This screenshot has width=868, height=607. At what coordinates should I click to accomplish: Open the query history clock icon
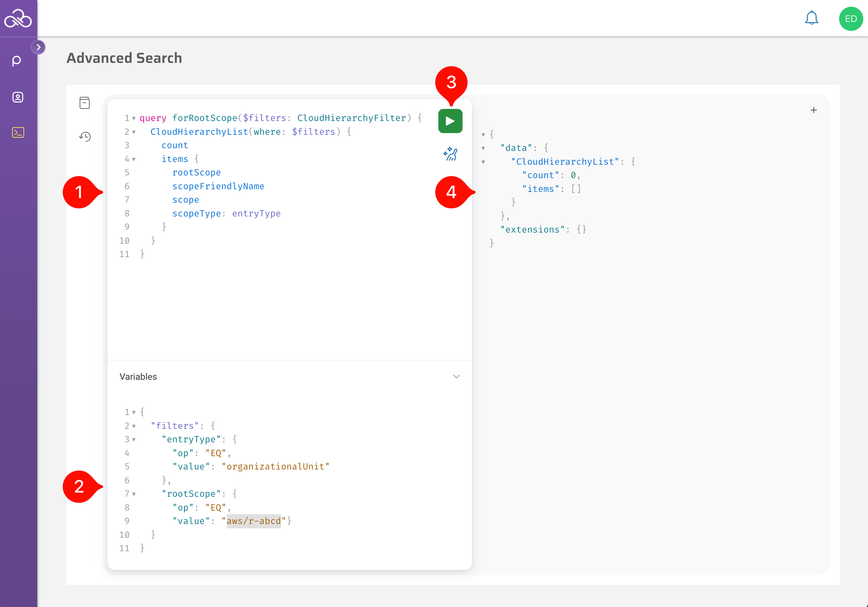pyautogui.click(x=85, y=136)
